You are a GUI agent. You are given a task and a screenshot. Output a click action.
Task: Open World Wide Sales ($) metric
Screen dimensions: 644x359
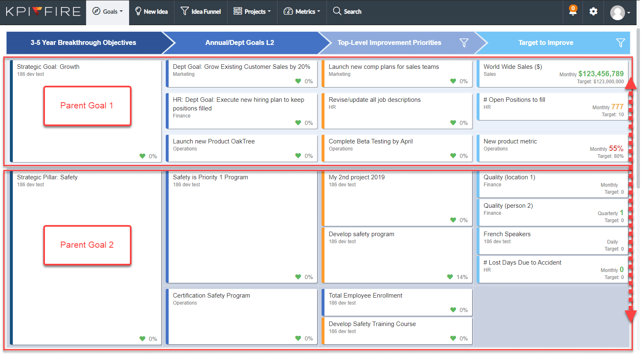552,74
